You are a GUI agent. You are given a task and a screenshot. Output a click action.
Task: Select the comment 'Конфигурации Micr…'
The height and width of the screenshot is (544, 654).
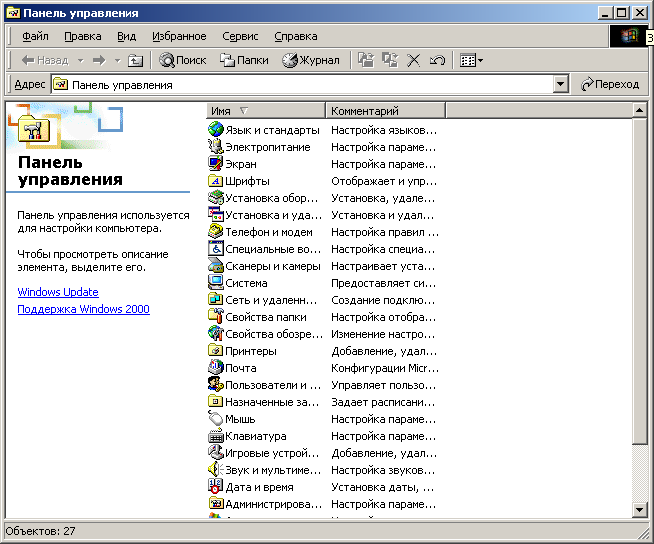(385, 368)
